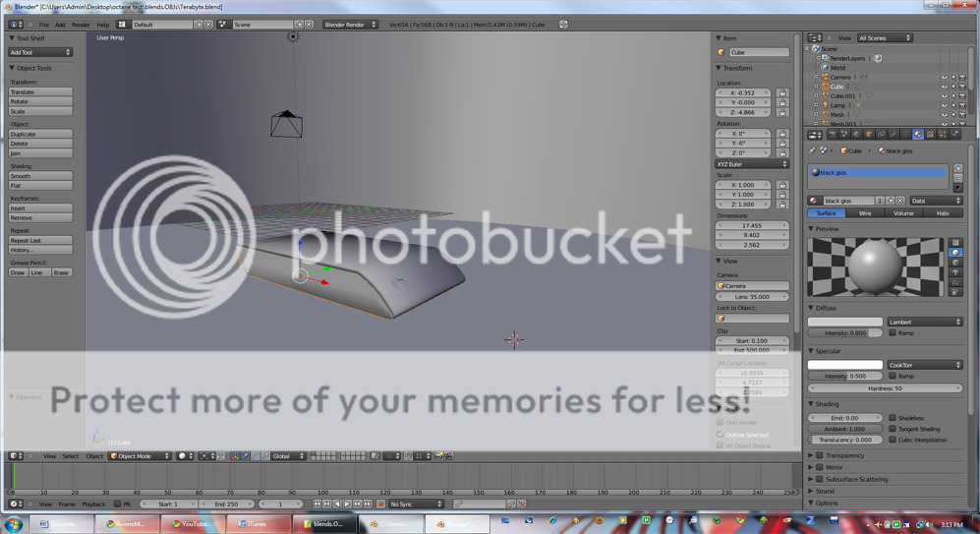Open the Object Data mesh triangle tab
980x534 pixels.
pyautogui.click(x=905, y=134)
